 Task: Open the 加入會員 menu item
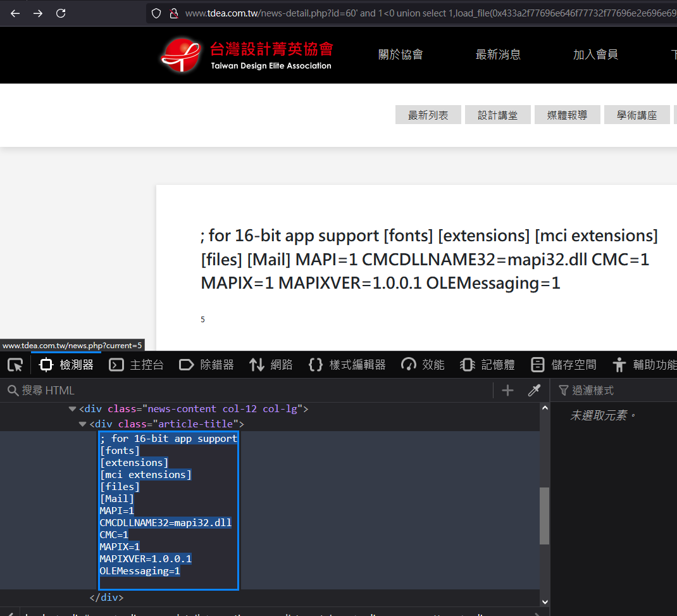(x=595, y=54)
